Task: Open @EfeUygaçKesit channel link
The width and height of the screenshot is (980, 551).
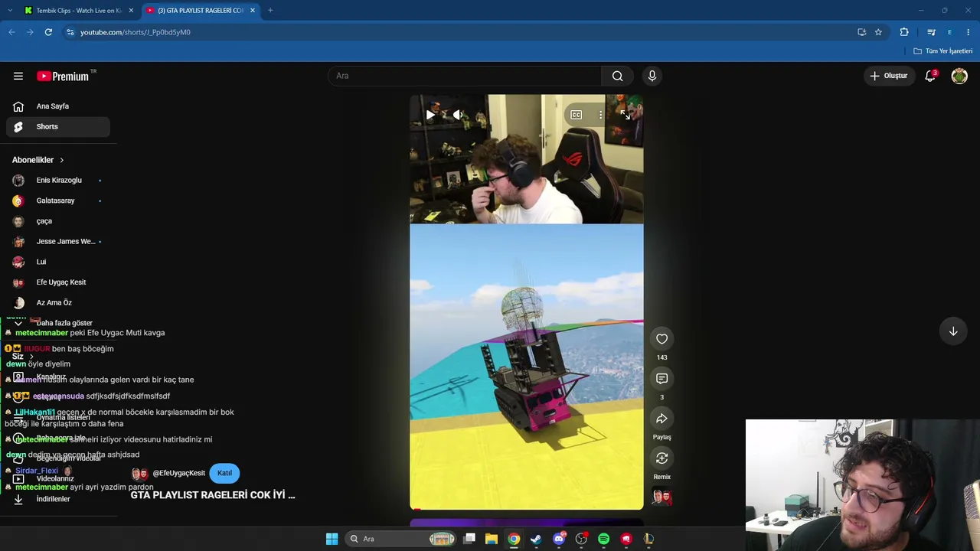Action: click(x=178, y=473)
